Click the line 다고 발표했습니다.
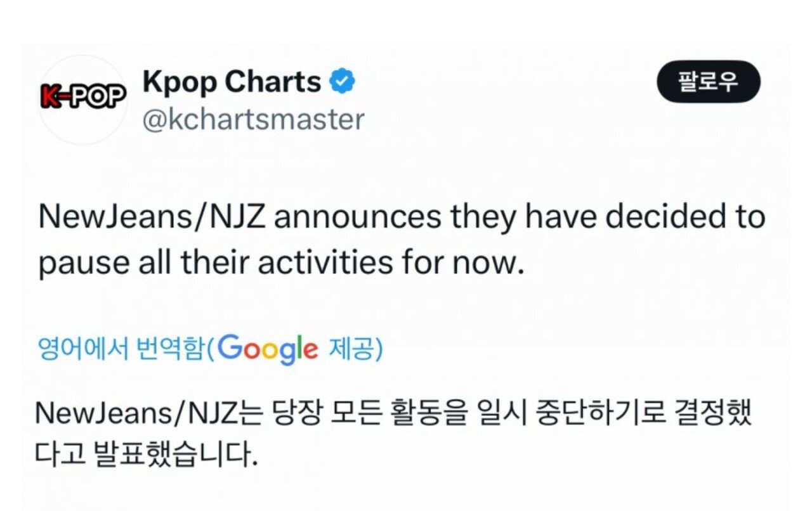The width and height of the screenshot is (812, 511). [147, 455]
